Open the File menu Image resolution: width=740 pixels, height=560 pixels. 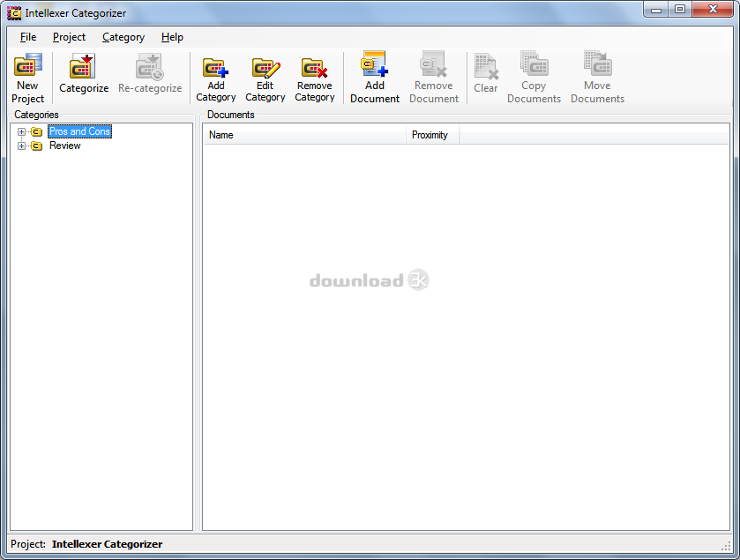28,37
